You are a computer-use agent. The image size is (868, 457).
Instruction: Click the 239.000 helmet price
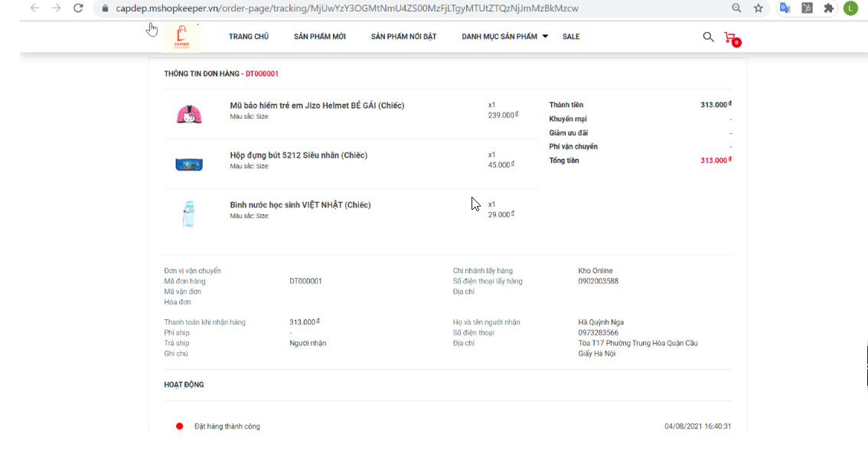click(503, 116)
